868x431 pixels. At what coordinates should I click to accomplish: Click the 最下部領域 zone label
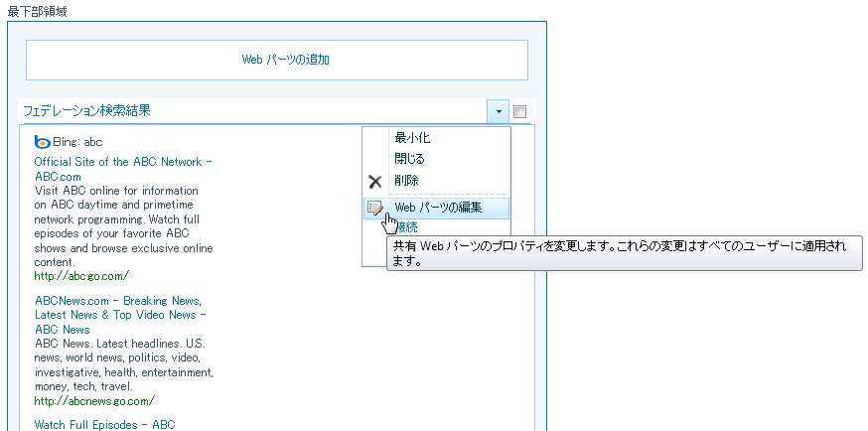click(x=37, y=12)
